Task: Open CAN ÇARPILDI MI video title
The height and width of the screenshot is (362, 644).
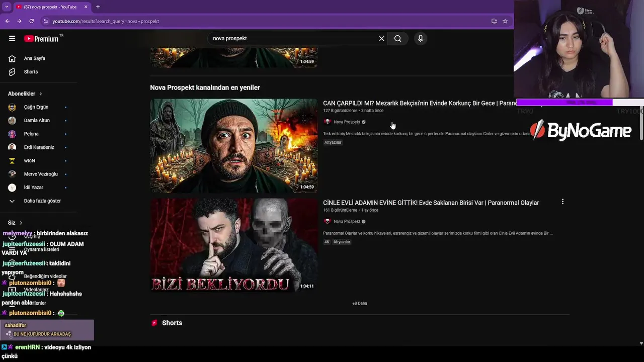Action: [x=420, y=103]
